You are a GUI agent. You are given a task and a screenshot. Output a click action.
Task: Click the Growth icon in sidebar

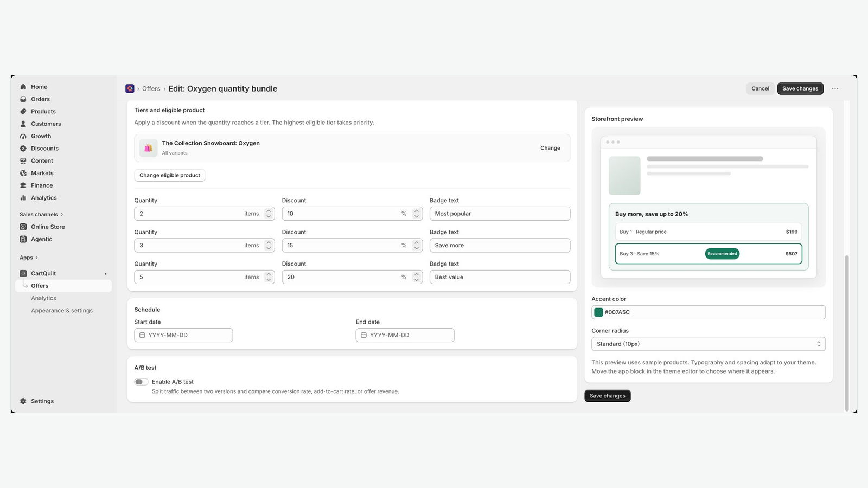tap(23, 136)
